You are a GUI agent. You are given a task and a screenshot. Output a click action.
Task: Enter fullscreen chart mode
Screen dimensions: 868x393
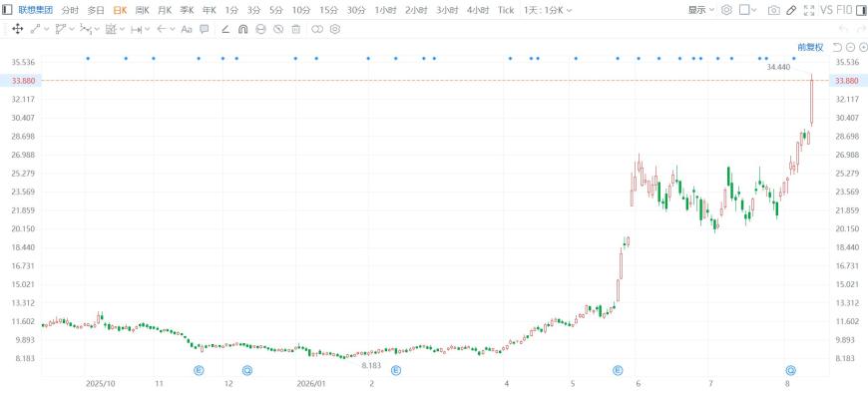(x=809, y=10)
